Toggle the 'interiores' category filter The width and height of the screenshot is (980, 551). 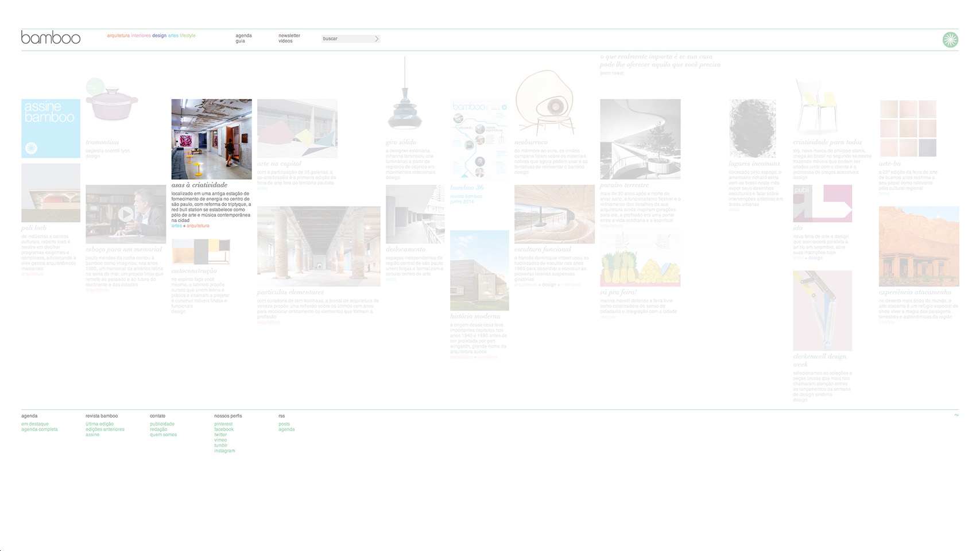[140, 35]
